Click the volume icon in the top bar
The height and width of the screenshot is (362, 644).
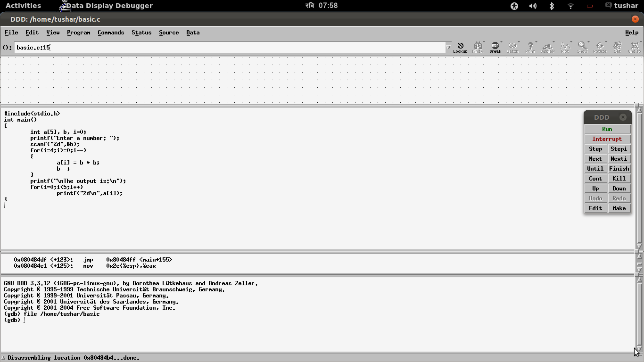(x=533, y=6)
